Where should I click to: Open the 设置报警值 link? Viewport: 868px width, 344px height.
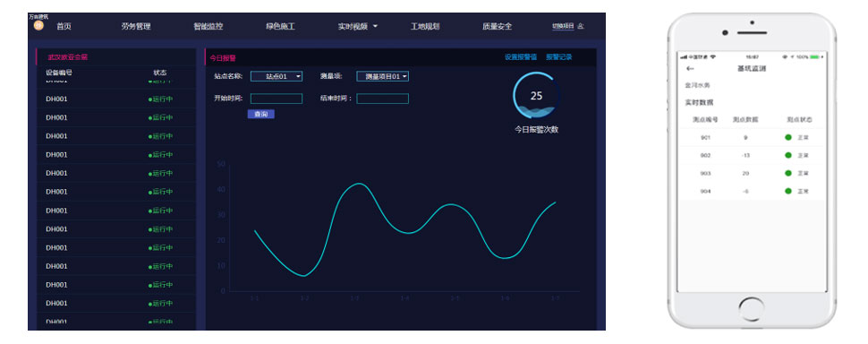tap(521, 57)
